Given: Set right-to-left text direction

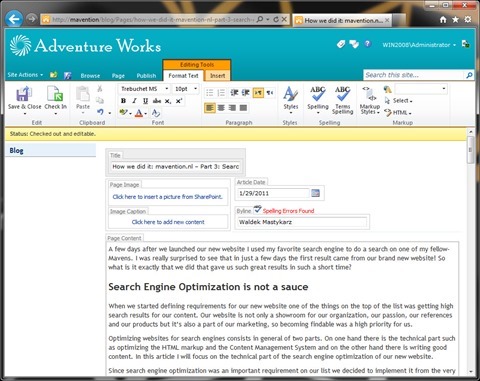Looking at the screenshot, I should tap(270, 93).
